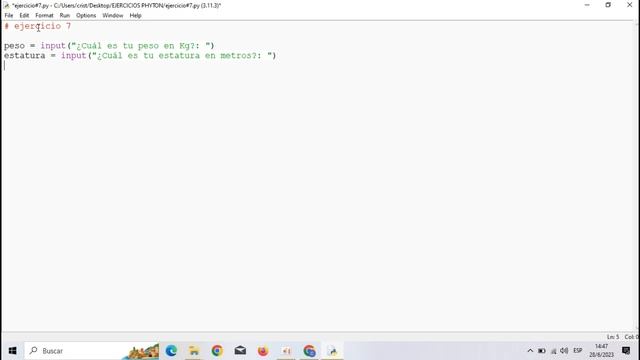The width and height of the screenshot is (640, 360).
Task: Show hidden system tray icons
Action: point(530,351)
